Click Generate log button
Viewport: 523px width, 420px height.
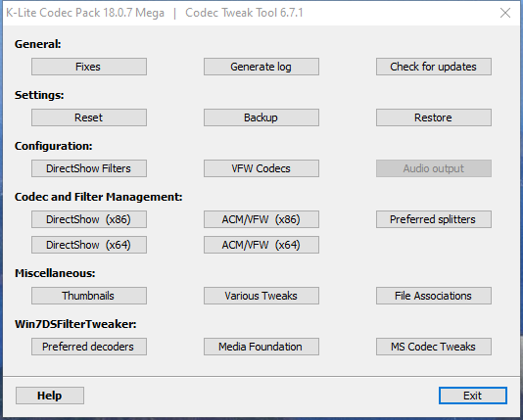click(261, 67)
